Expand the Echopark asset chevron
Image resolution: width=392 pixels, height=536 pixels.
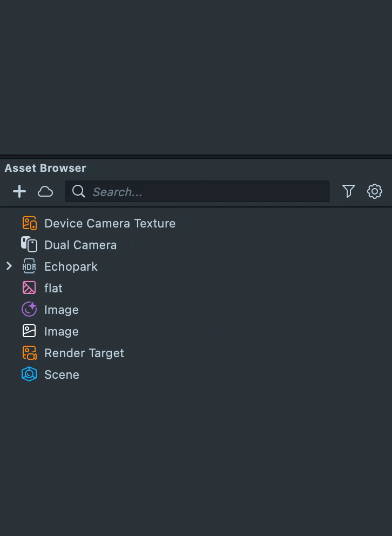click(x=9, y=266)
